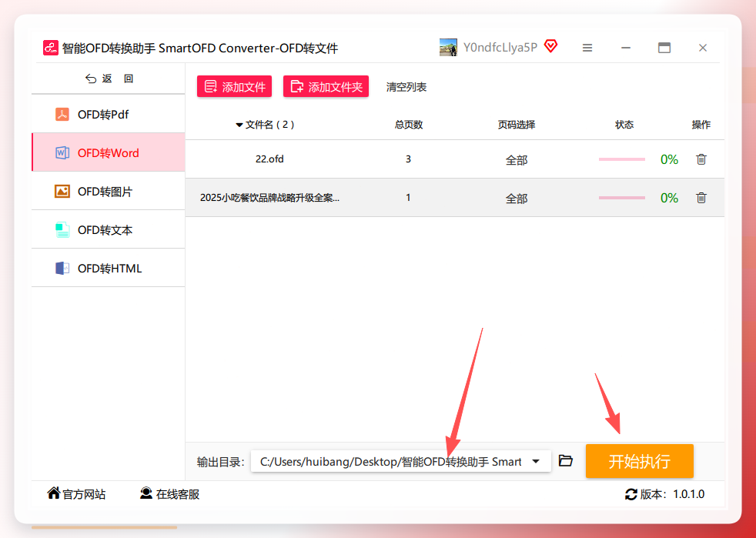Select the 2025小吃餐饮品牌战略升级全案 file name
This screenshot has height=538, width=756.
[x=269, y=198]
